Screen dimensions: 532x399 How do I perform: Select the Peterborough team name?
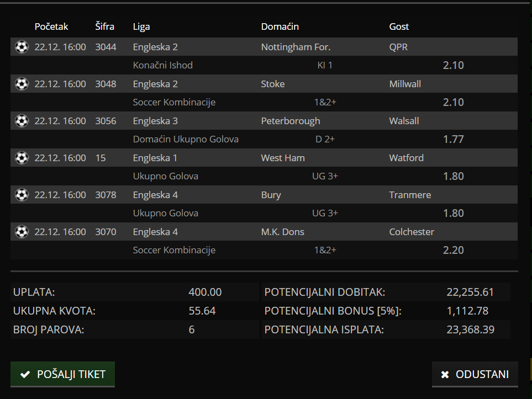pyautogui.click(x=291, y=121)
